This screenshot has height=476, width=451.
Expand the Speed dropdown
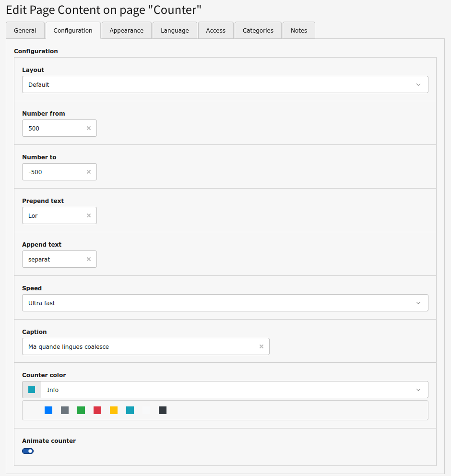pyautogui.click(x=225, y=303)
